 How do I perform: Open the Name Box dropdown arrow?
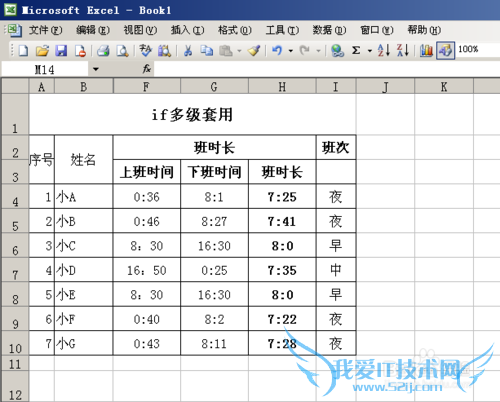click(x=96, y=69)
